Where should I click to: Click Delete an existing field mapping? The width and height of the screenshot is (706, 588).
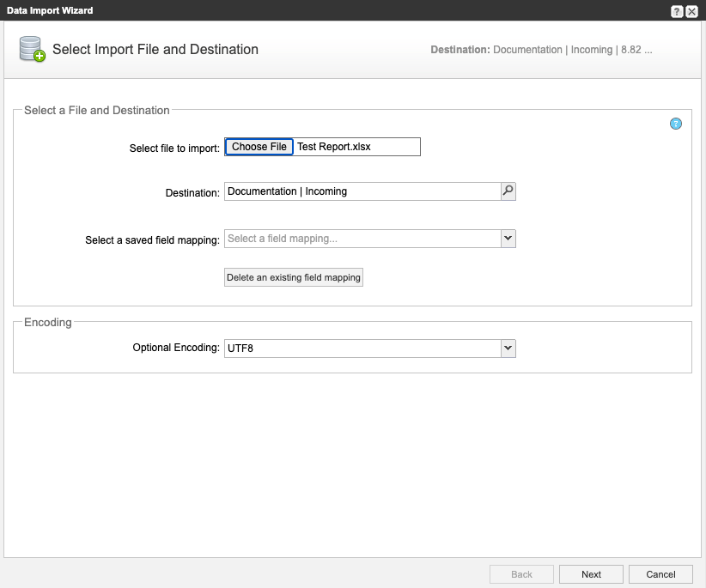coord(294,277)
